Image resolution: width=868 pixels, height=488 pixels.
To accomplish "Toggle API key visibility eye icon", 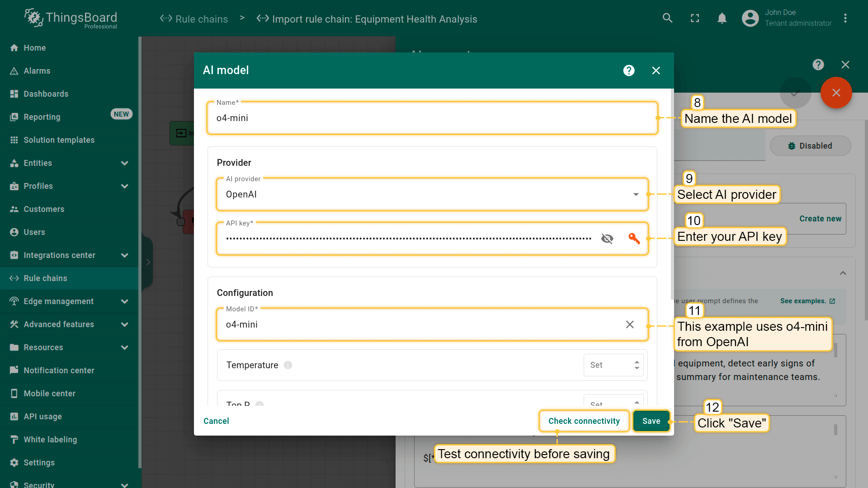I will [x=607, y=239].
